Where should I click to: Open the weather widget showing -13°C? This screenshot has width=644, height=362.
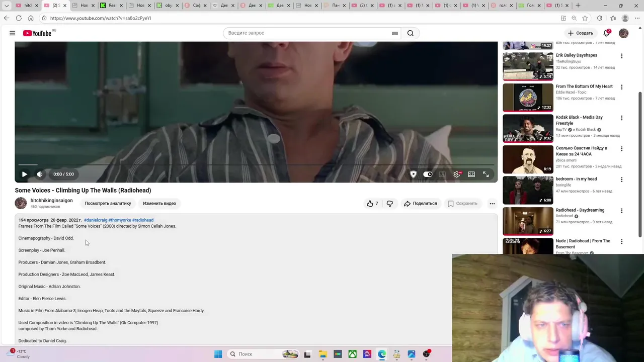(19, 354)
